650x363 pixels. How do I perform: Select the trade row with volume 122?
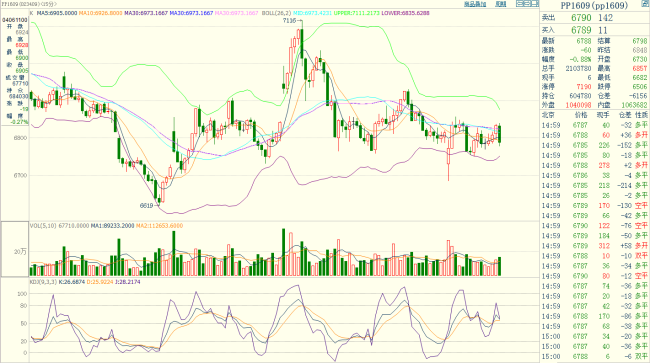[x=594, y=226]
